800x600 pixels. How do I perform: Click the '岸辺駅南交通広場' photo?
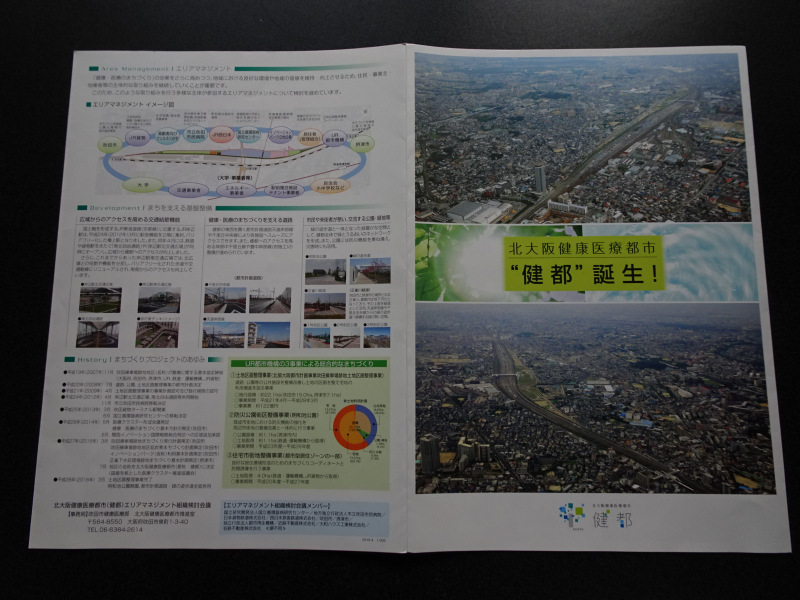(159, 300)
